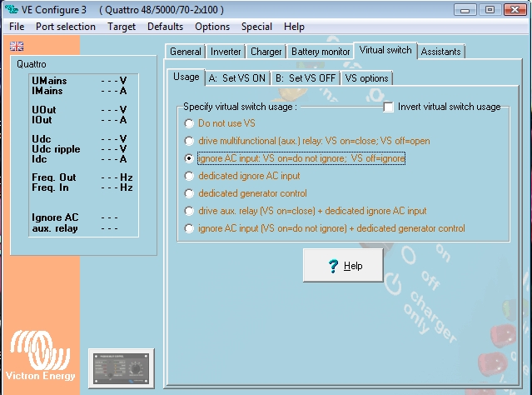Click the Udc ripple reading label

(56, 149)
